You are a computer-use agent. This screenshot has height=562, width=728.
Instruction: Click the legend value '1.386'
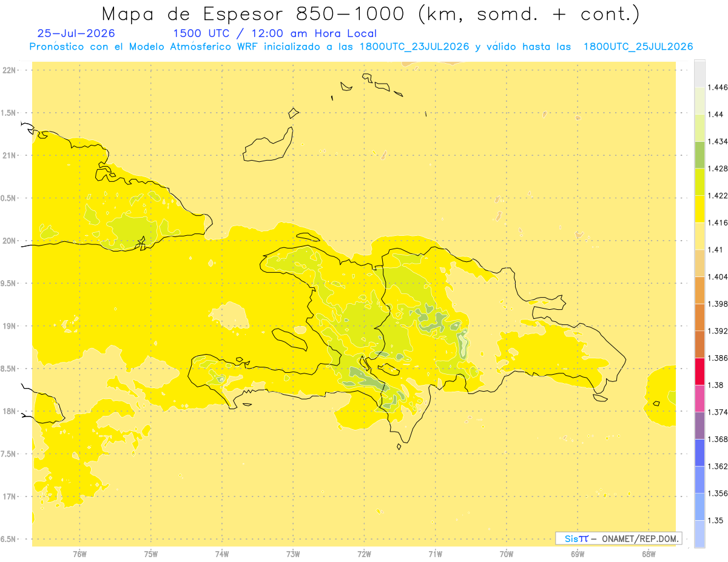coord(719,358)
